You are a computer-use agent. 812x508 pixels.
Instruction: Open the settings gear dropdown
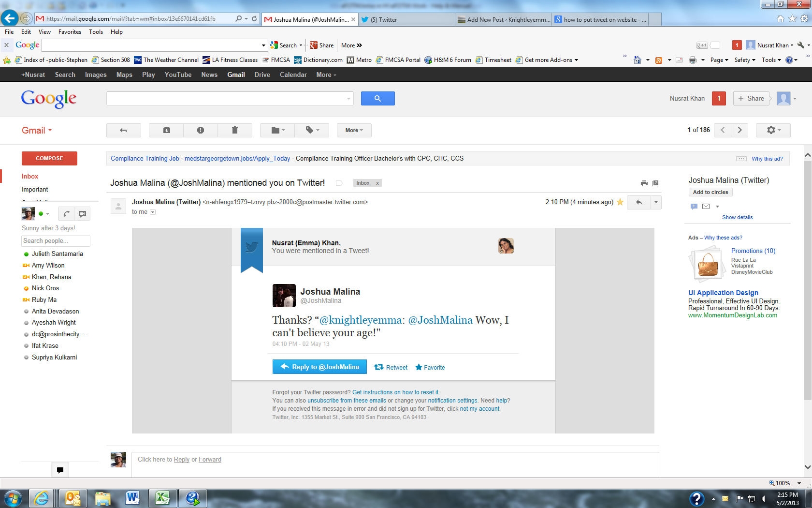click(773, 130)
